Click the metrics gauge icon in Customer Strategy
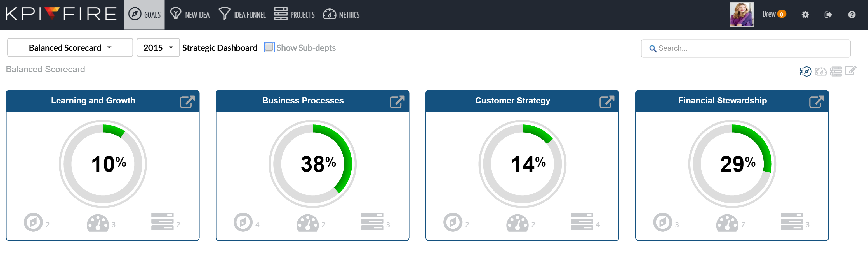The image size is (868, 271). 517,223
